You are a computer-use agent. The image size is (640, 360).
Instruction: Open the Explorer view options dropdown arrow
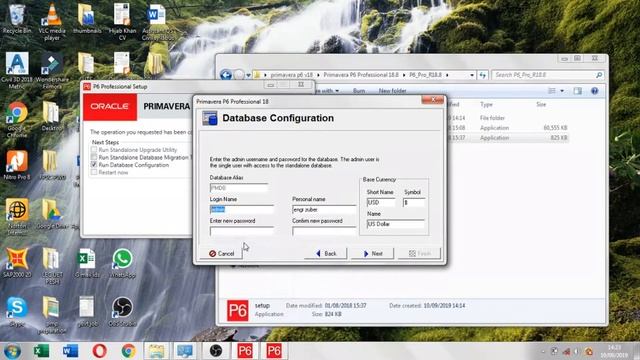(x=562, y=91)
